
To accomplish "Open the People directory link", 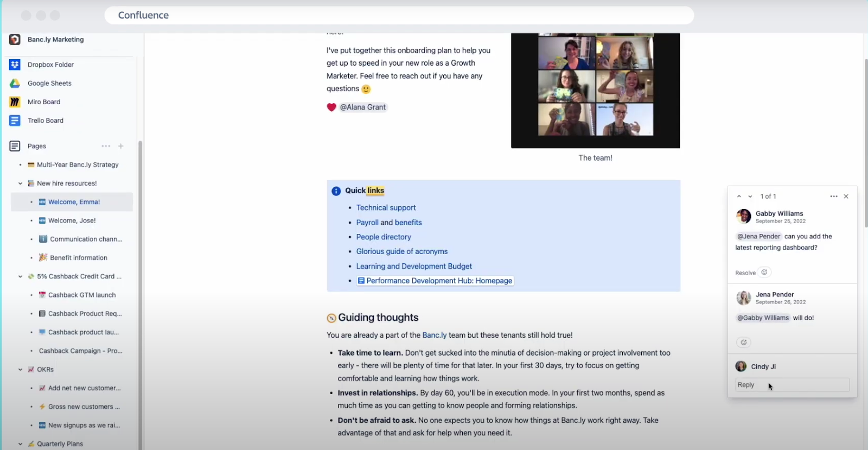I will coord(384,237).
